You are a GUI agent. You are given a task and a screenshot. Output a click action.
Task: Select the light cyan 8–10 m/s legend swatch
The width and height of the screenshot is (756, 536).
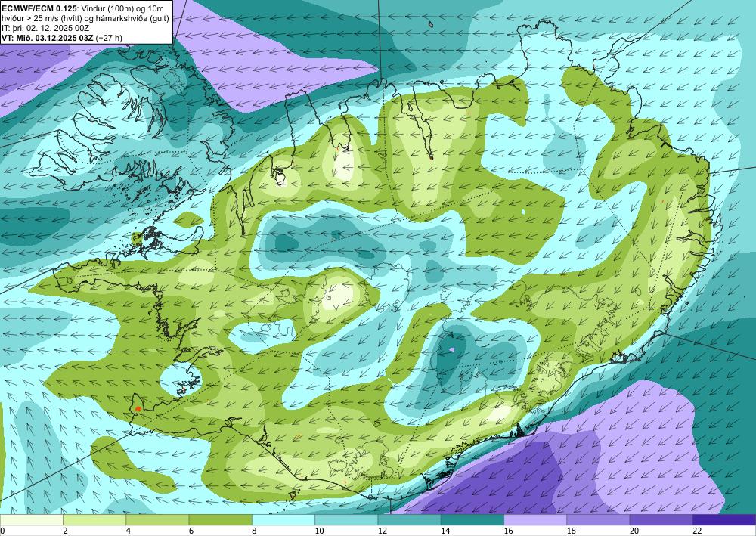(x=283, y=520)
